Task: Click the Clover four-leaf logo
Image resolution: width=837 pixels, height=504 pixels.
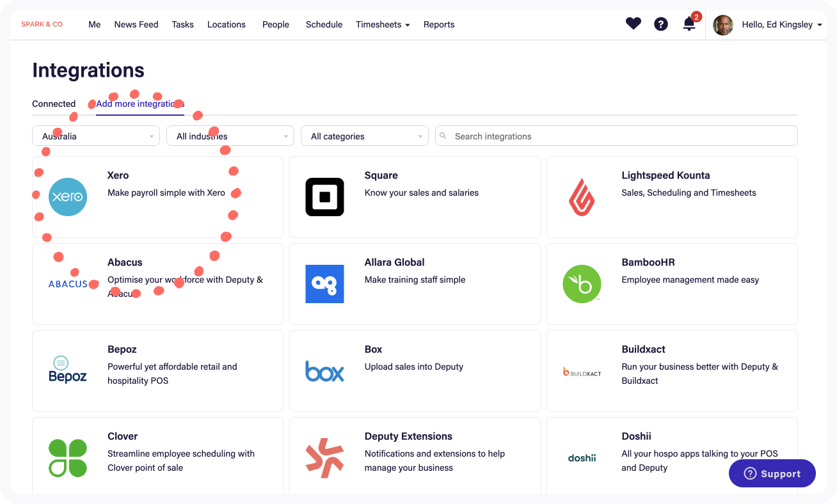Action: (x=68, y=458)
